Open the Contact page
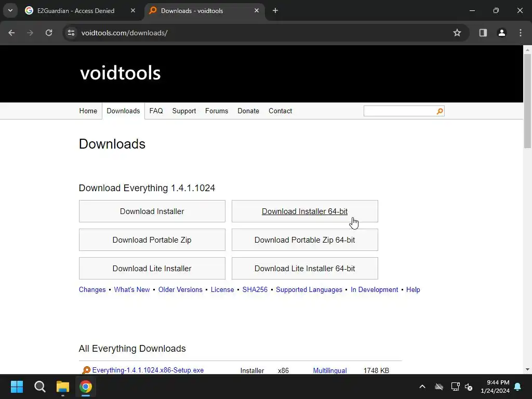 click(x=280, y=111)
